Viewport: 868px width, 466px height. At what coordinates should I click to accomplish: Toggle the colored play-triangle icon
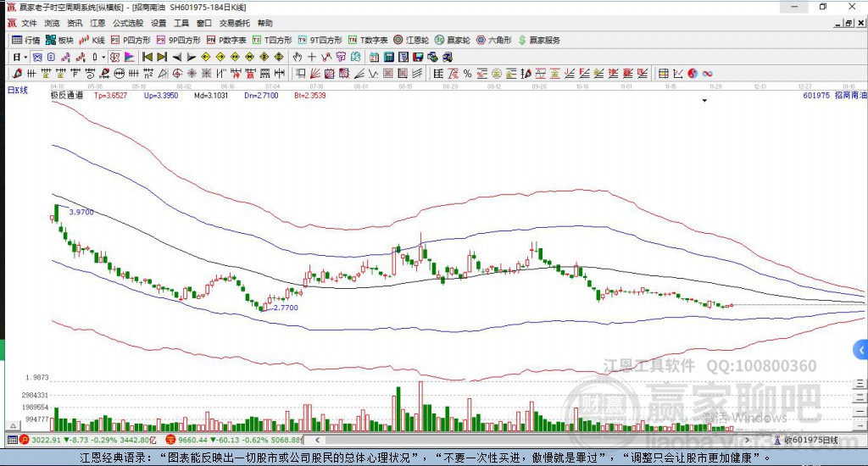130,57
